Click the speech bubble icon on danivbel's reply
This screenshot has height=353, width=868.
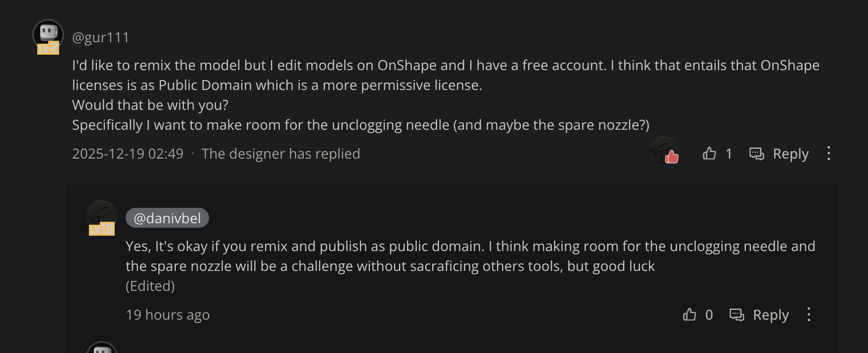tap(736, 315)
